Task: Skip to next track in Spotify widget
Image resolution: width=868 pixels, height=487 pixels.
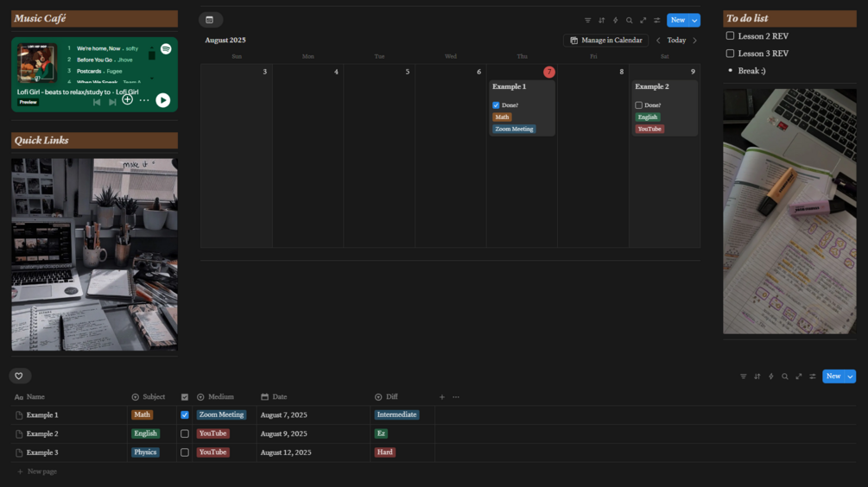Action: pyautogui.click(x=112, y=102)
